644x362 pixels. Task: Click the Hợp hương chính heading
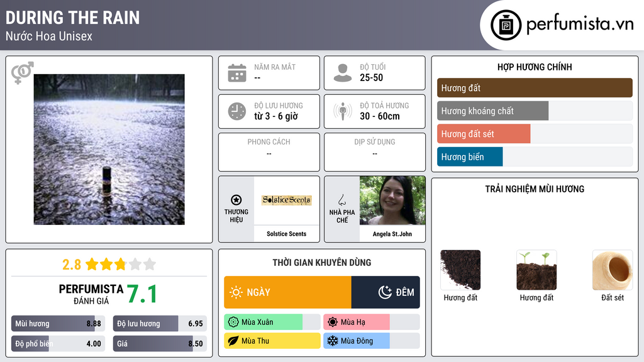click(535, 67)
